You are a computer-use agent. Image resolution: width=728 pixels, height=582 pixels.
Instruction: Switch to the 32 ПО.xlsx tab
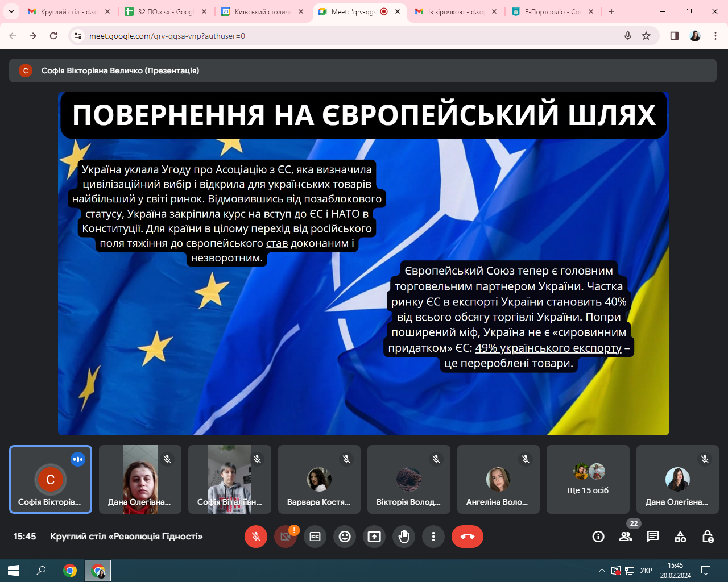(165, 11)
